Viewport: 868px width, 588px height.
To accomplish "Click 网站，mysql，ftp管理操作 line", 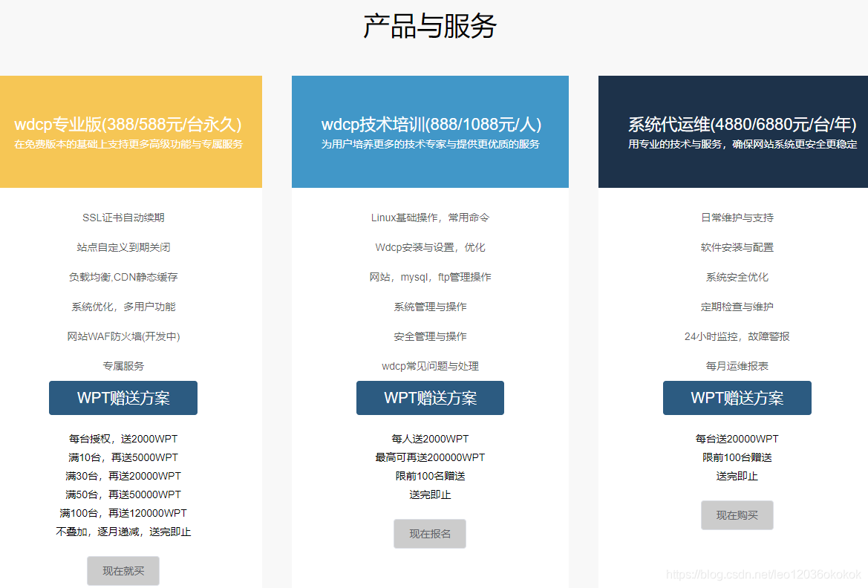I will point(430,277).
